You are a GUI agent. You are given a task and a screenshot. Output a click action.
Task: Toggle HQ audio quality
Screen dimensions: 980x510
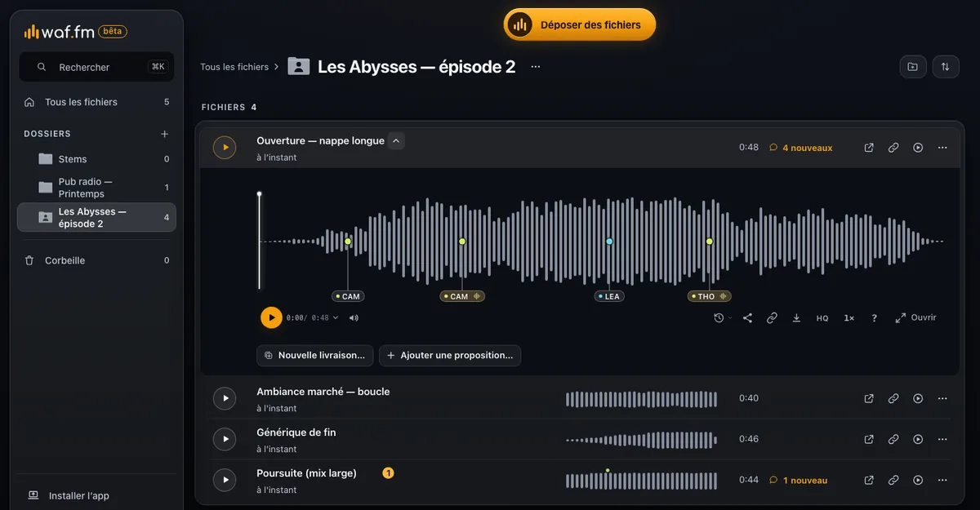click(822, 318)
